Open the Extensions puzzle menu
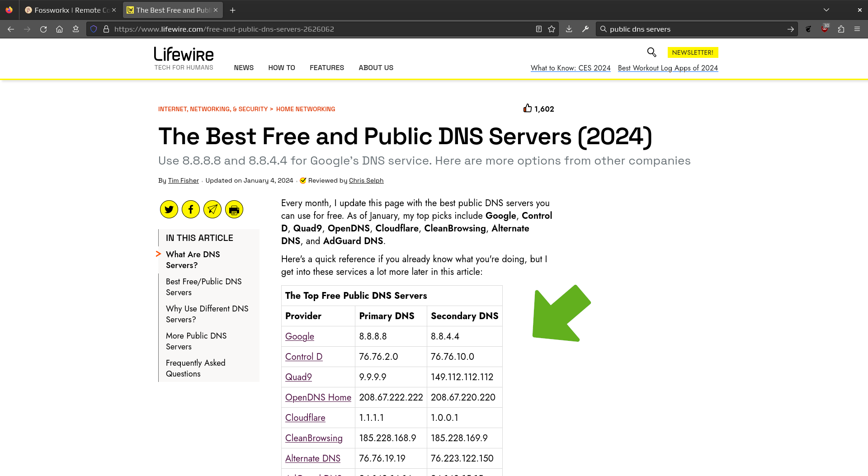This screenshot has width=868, height=476. point(841,29)
